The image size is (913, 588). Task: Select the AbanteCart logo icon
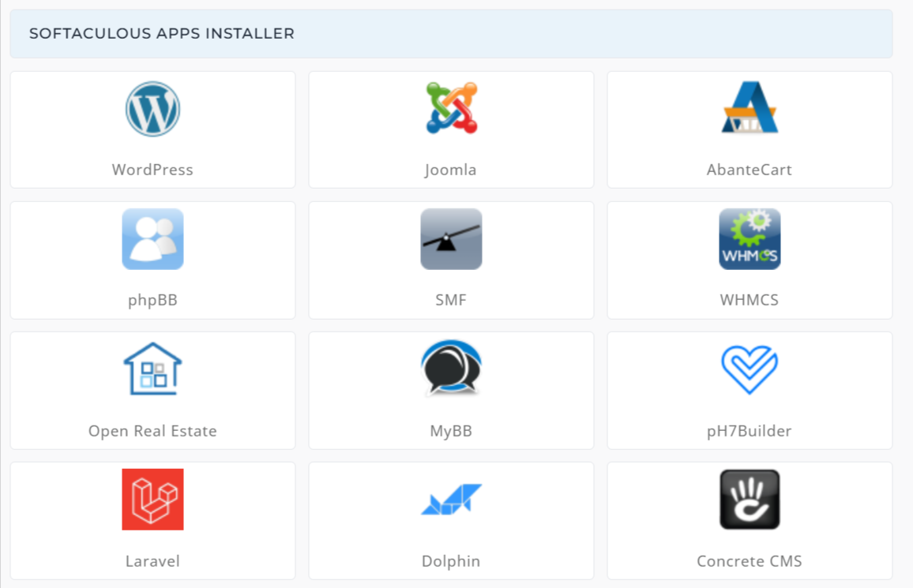750,107
